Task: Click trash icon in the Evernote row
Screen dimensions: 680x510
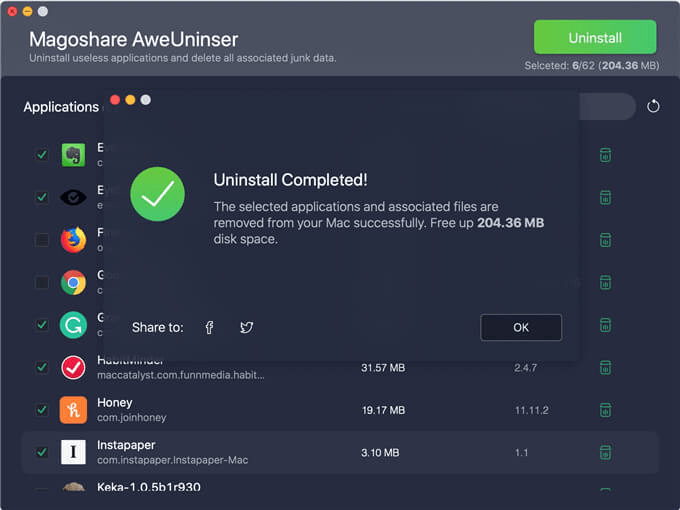Action: [x=605, y=155]
